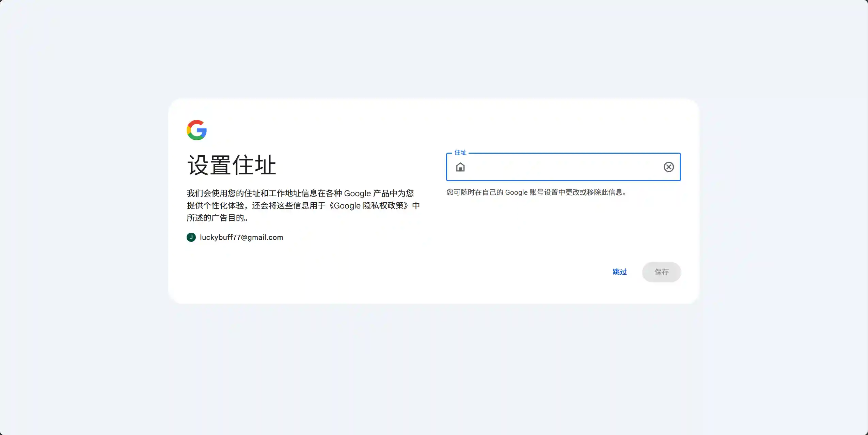Click the luckybuff77@gmail.com account email

click(x=241, y=237)
